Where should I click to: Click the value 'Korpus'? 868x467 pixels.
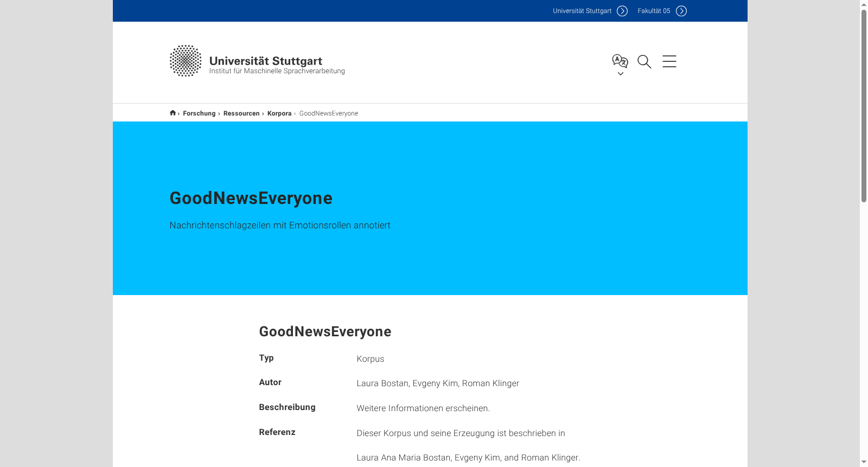click(x=371, y=359)
